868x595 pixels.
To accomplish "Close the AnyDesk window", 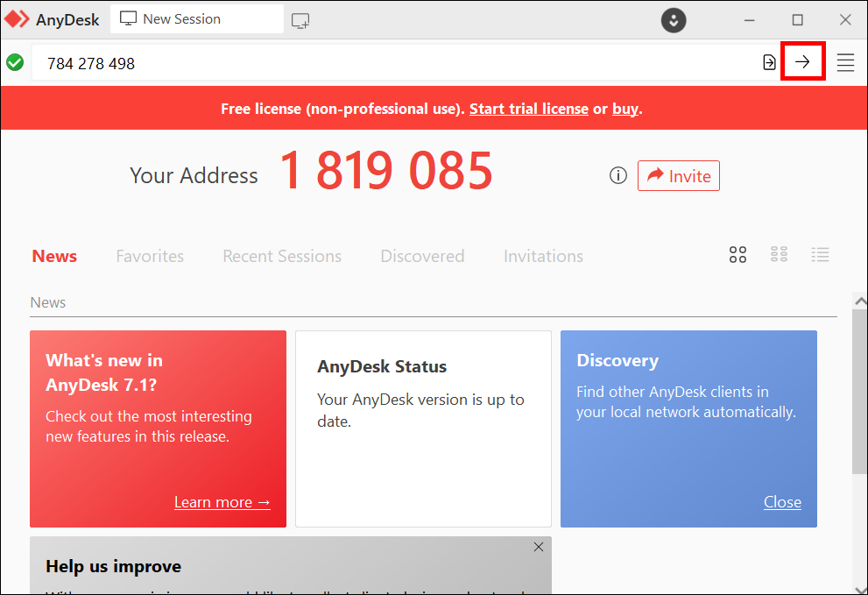I will (x=844, y=20).
